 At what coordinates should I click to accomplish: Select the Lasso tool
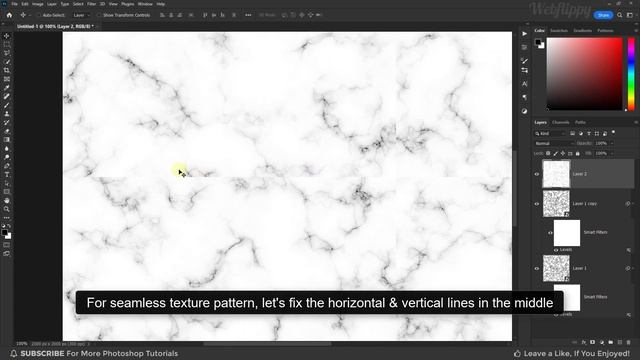click(x=7, y=53)
